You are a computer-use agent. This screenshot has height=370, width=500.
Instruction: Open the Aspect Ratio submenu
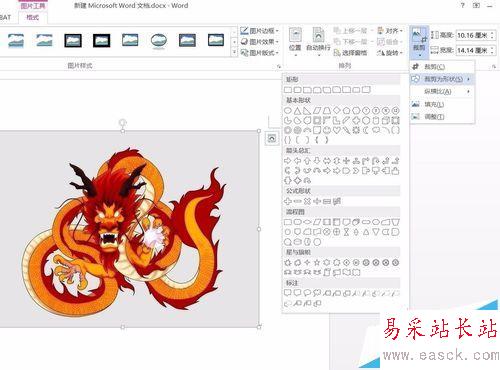442,92
